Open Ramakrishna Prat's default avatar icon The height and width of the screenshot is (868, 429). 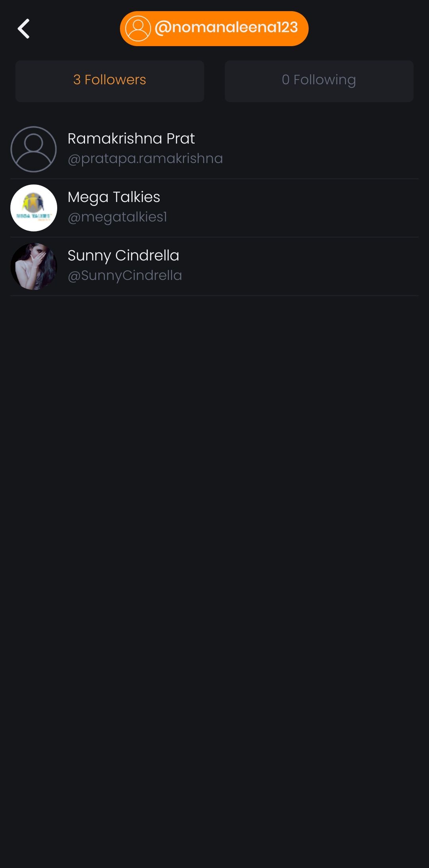pyautogui.click(x=33, y=149)
